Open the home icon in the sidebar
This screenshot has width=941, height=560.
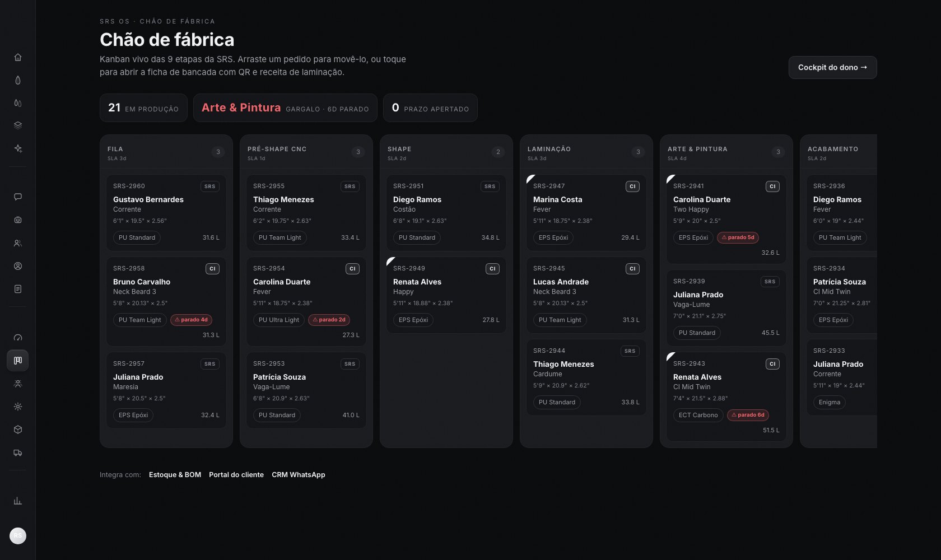pyautogui.click(x=18, y=57)
